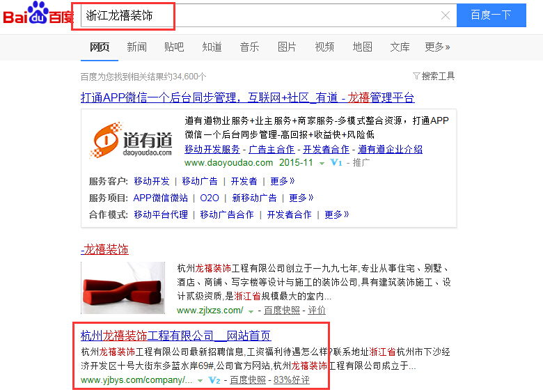This screenshot has width=543, height=392.
Task: Click the red sofa thumbnail image
Action: click(x=123, y=288)
